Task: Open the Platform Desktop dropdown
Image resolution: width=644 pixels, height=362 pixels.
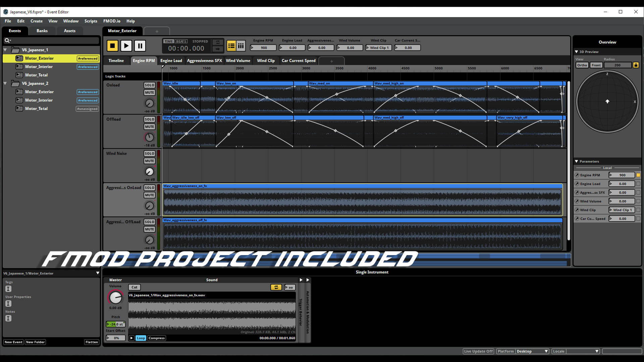Action: (x=532, y=351)
